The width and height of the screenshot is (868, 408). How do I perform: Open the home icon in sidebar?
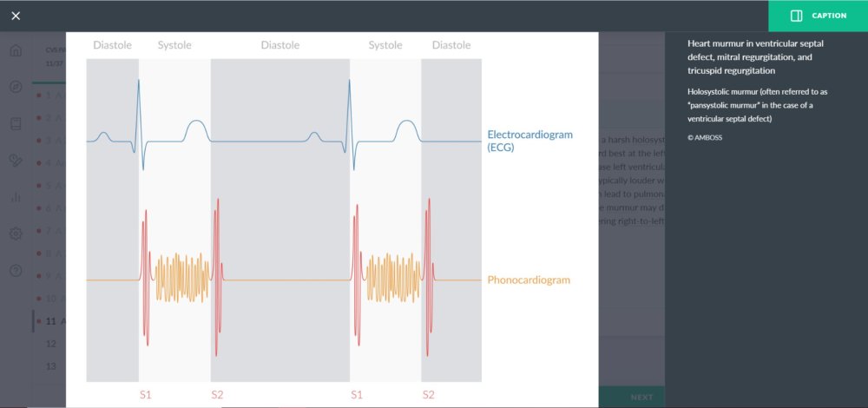coord(16,50)
